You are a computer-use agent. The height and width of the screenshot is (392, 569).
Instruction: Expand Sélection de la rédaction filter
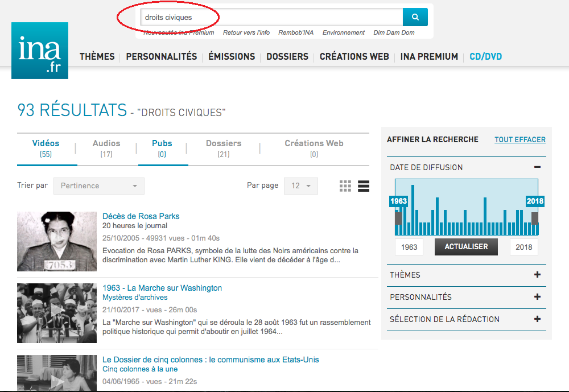(538, 319)
